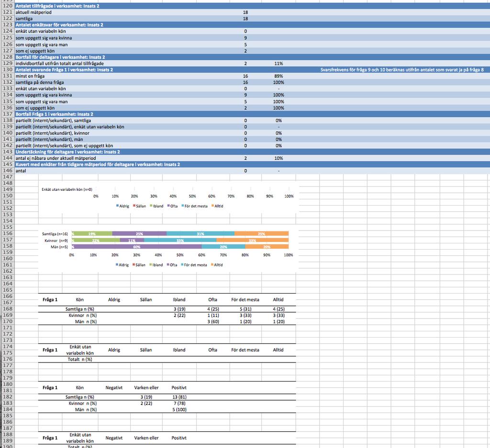
Task: Select the 'Antalet svarande Fråga 1' section header
Action: 65,70
